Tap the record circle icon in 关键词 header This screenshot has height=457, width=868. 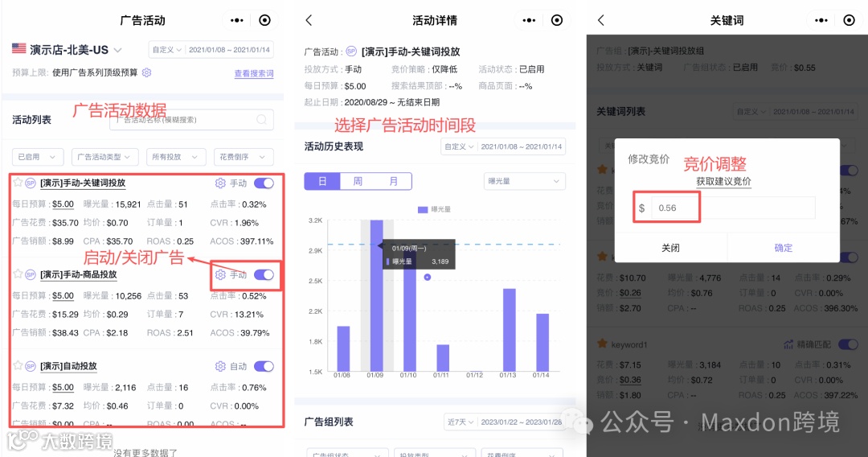tap(850, 20)
